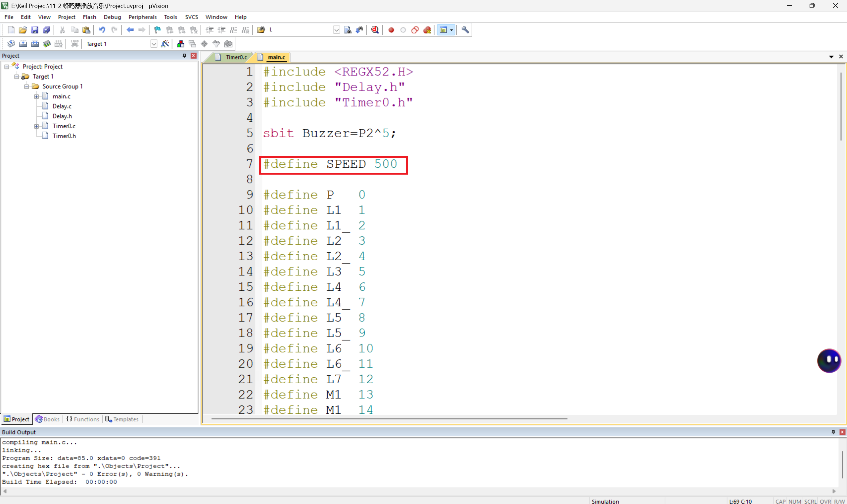Open Delay.h in project tree
The image size is (847, 504).
click(x=62, y=116)
